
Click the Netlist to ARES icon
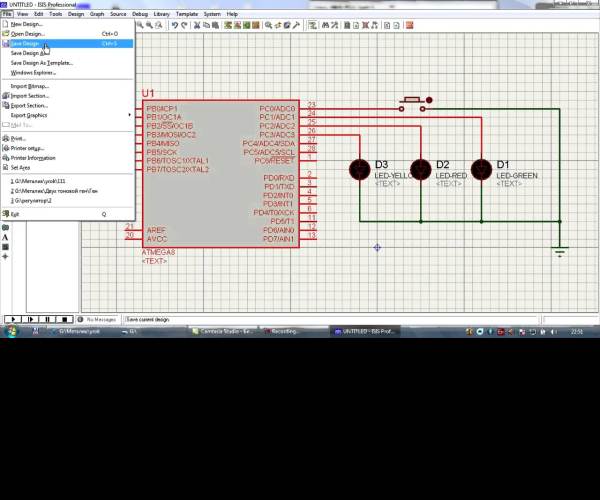(409, 25)
